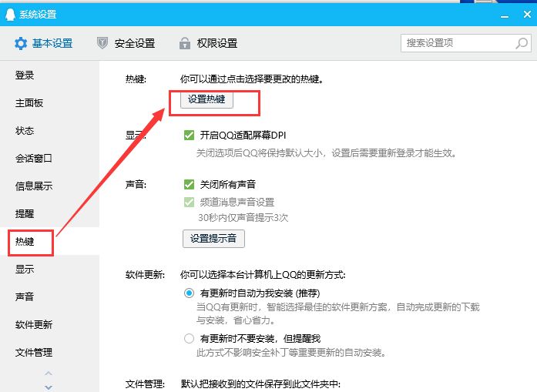Click the QQ penguin logo in title bar
Screen dimensions: 537x392
[10, 15]
